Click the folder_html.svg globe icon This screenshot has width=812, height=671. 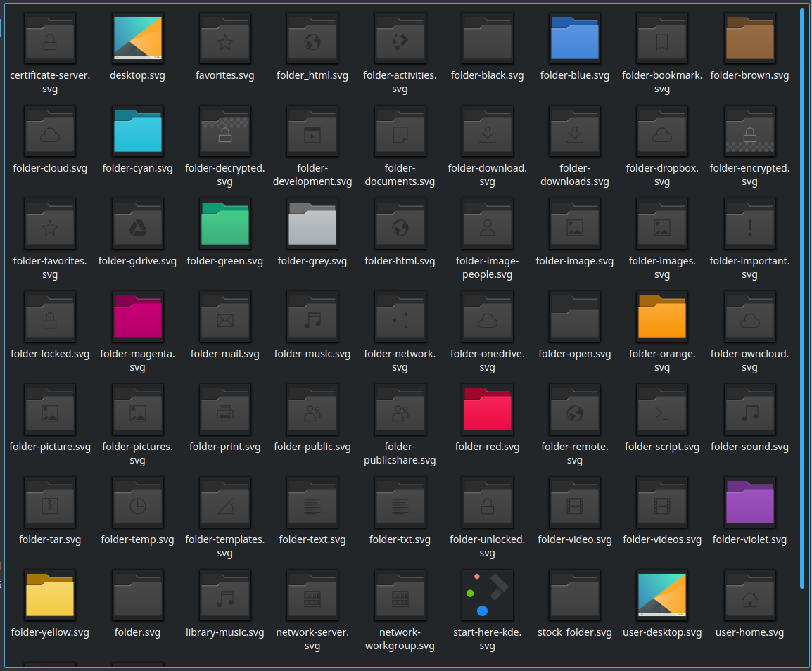pyautogui.click(x=312, y=38)
